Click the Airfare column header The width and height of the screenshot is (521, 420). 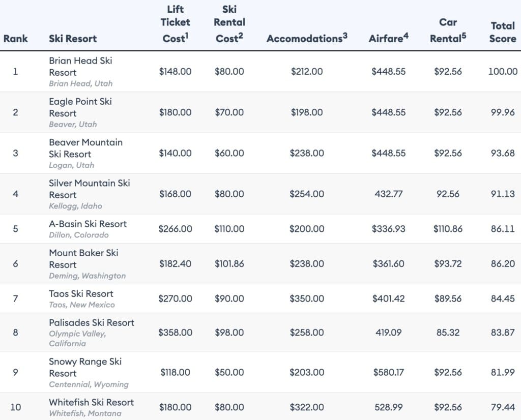tap(389, 39)
